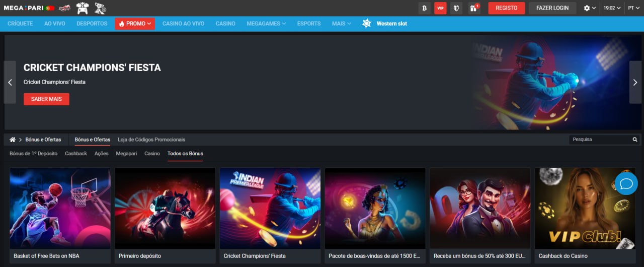Go to the next banner slide
The image size is (644, 267).
635,83
